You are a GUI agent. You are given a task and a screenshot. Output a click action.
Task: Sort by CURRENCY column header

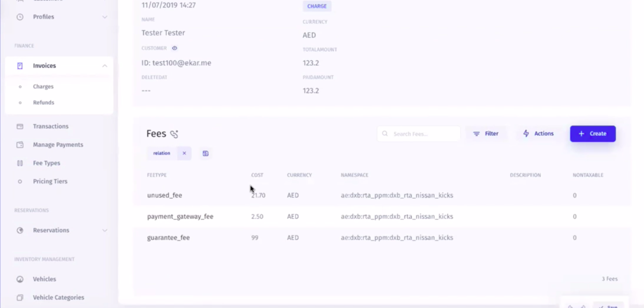(299, 175)
